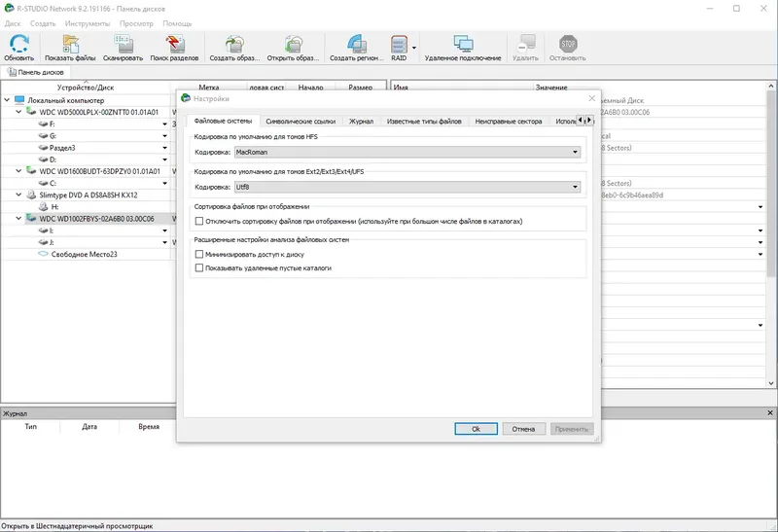Click the D: partition icon
Viewport: 778px width, 532px height.
pyautogui.click(x=43, y=160)
